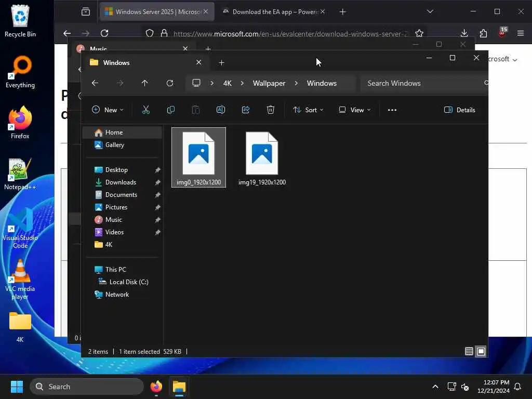The width and height of the screenshot is (532, 399).
Task: Expand chevron after 4K in breadcrumb
Action: coord(242,83)
